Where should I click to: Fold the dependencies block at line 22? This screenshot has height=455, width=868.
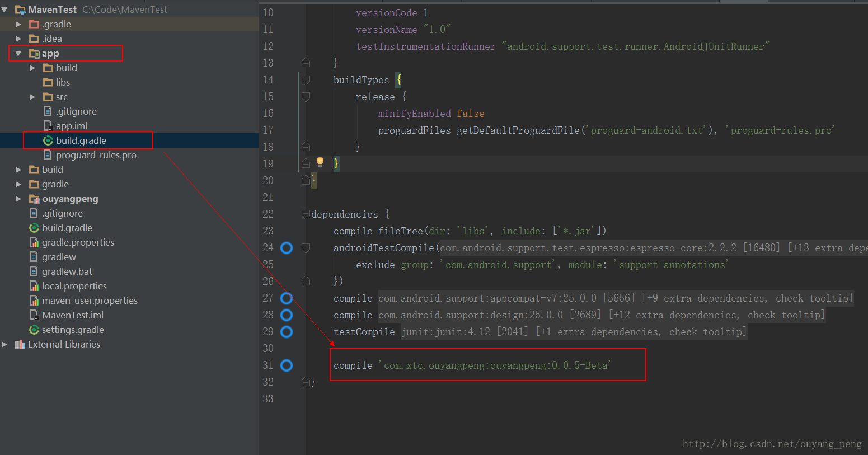pyautogui.click(x=306, y=214)
